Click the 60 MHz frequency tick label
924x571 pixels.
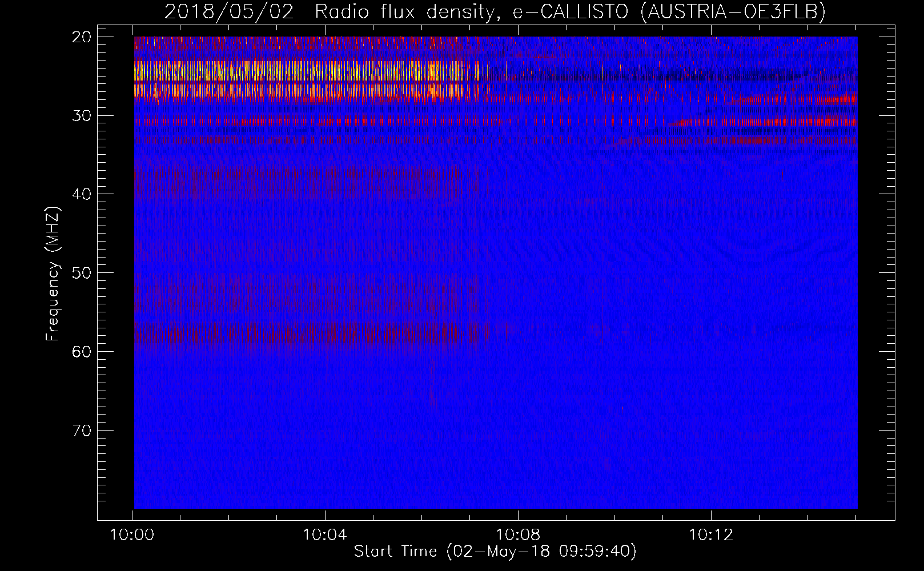[83, 352]
